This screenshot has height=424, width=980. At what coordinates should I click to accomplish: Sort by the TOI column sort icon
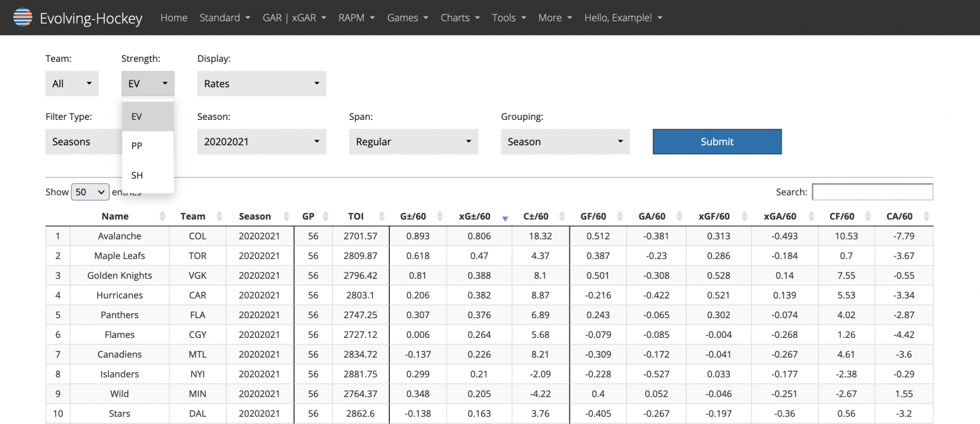pos(383,216)
